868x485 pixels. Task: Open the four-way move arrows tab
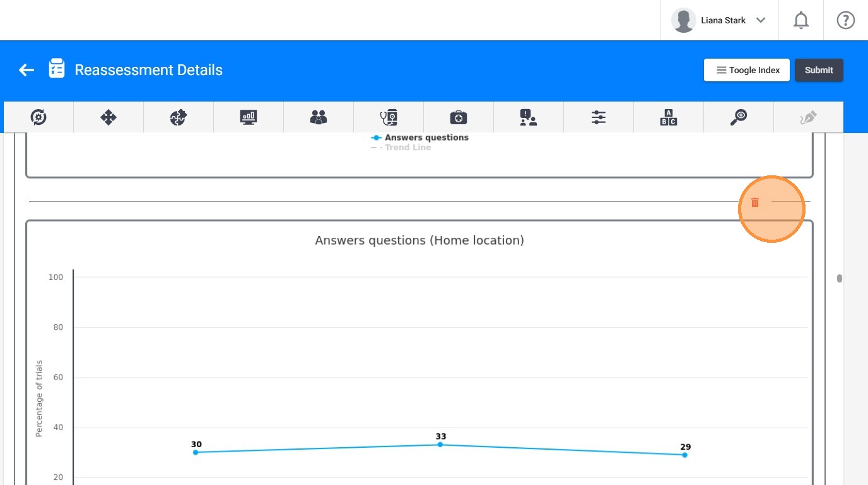(108, 117)
